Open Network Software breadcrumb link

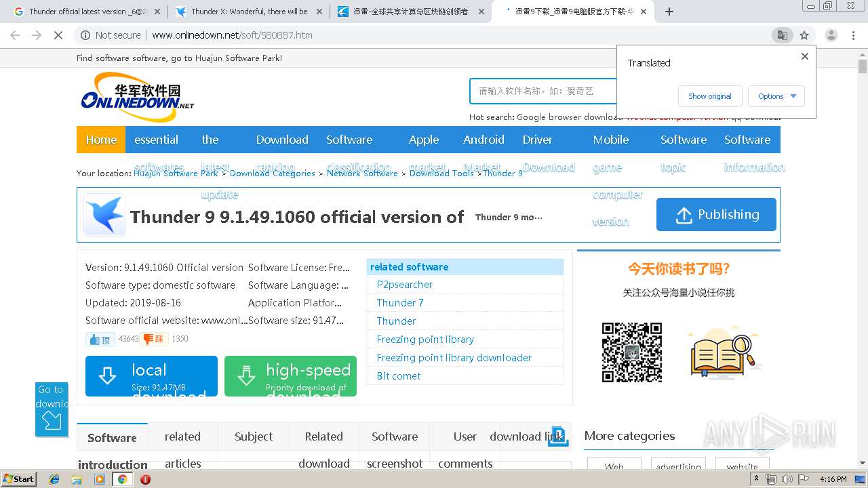click(362, 174)
